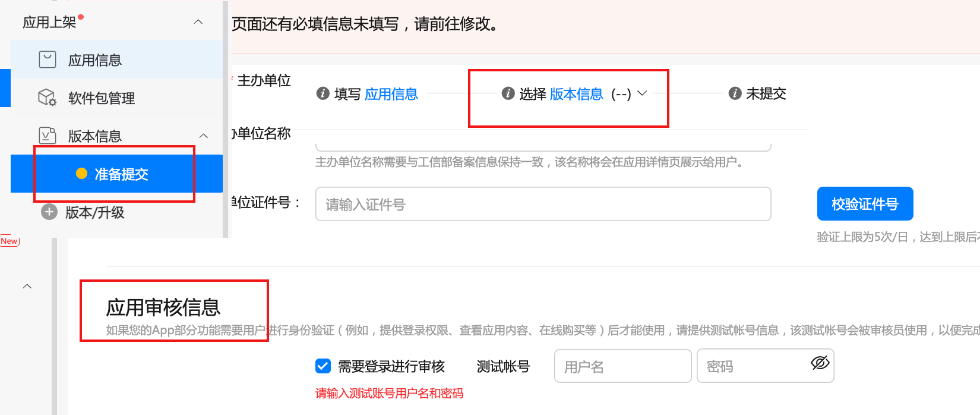Click info icon before 填写 应用信息 step

coord(323,93)
